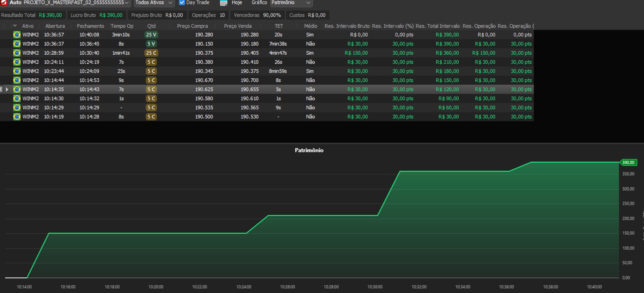Sort by the Qtd column header
The width and height of the screenshot is (644, 293).
click(x=151, y=26)
